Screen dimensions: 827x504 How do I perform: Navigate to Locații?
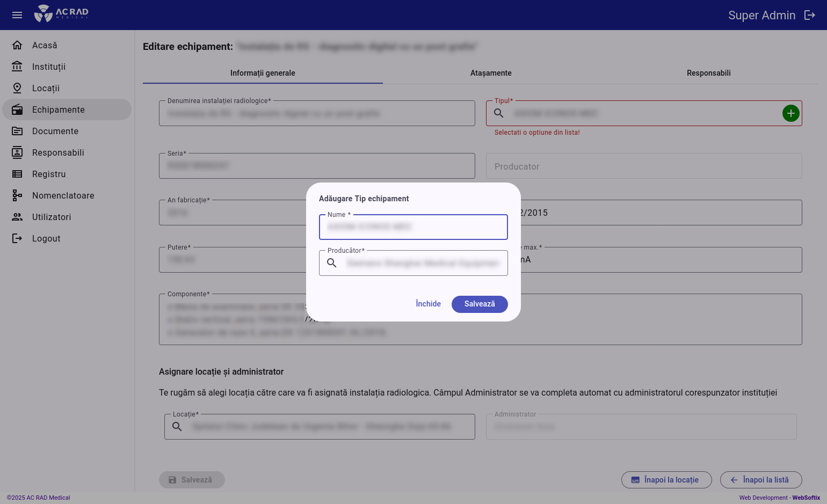click(x=46, y=88)
